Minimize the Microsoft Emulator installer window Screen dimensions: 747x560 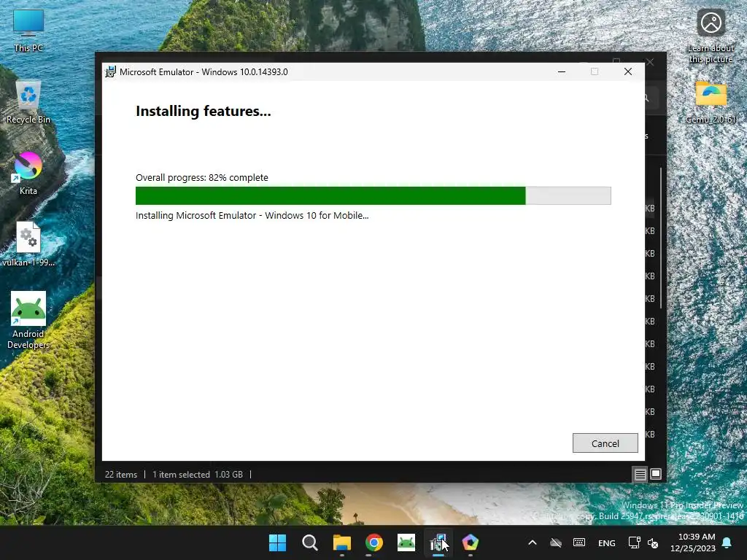562,71
